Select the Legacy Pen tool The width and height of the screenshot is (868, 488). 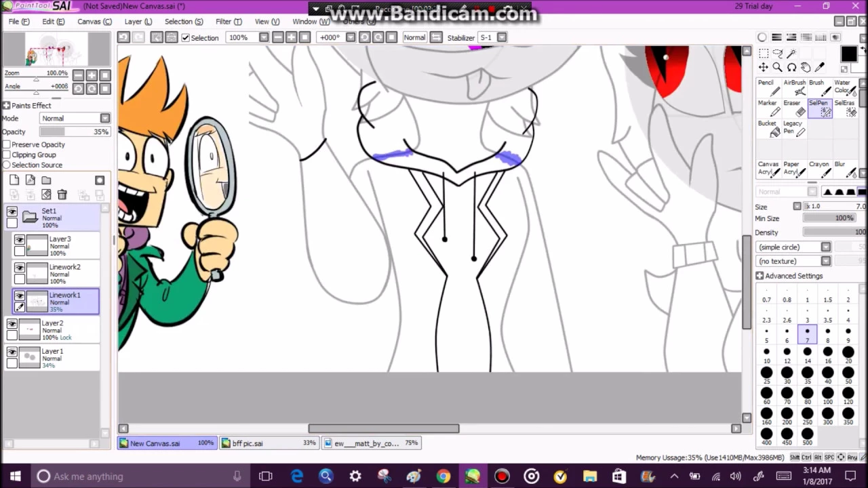tap(794, 129)
